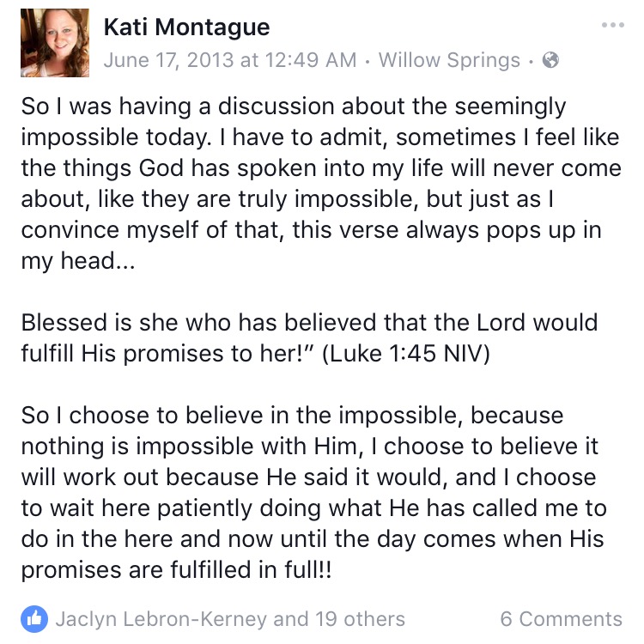This screenshot has height=644, width=644.
Task: Open Kati Montague's profile name link
Action: coord(186,27)
